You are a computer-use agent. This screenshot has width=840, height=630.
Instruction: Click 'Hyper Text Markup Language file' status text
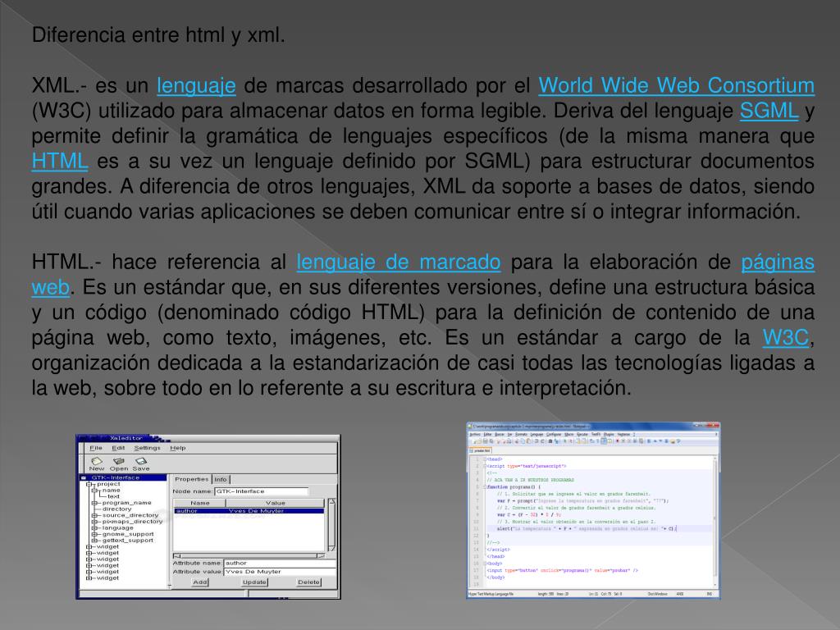pyautogui.click(x=491, y=594)
